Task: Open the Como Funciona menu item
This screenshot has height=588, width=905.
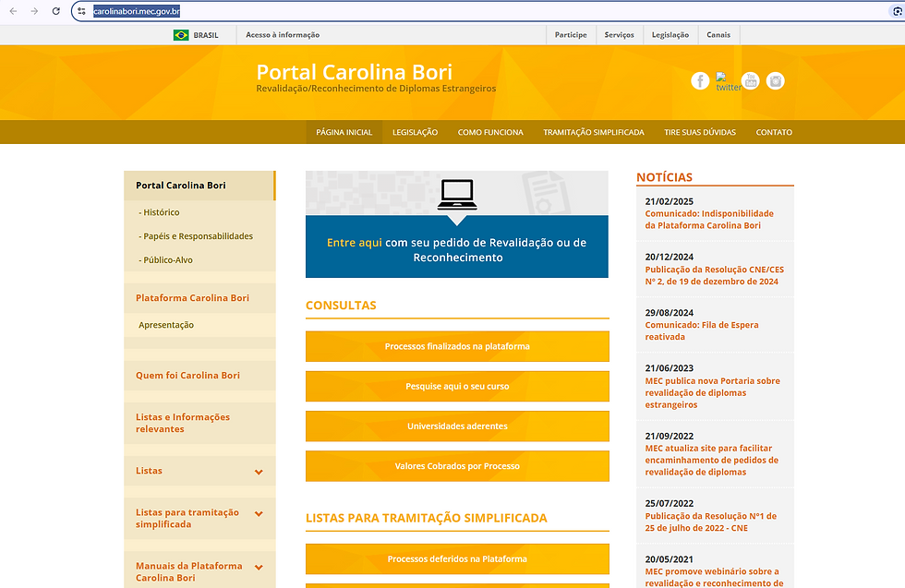Action: (x=490, y=132)
